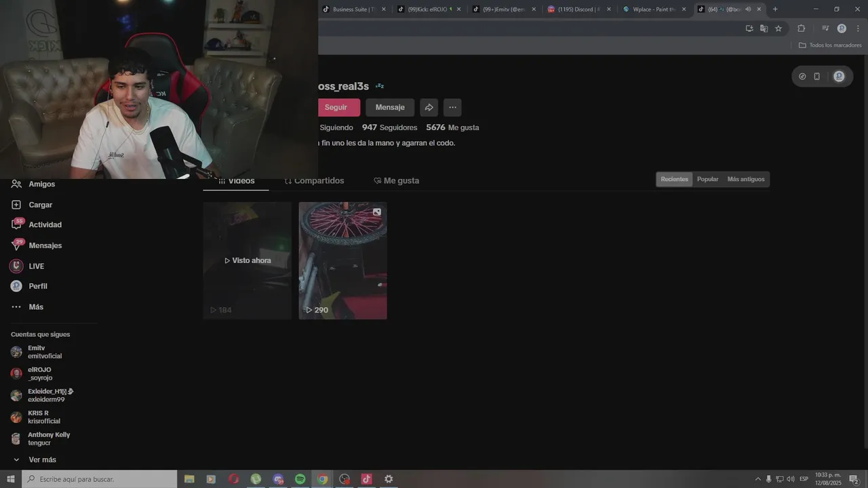Click the translate page icon
The height and width of the screenshot is (488, 868).
point(764,28)
